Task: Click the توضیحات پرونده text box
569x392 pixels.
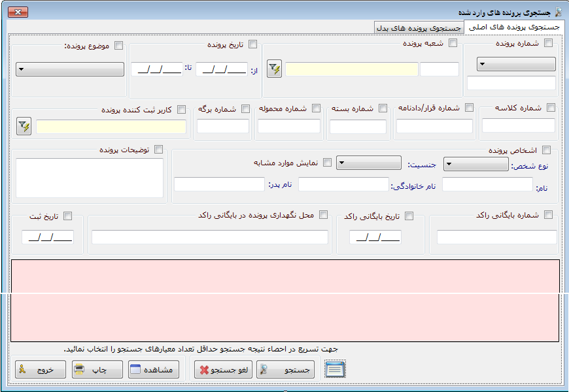Action: [89, 178]
